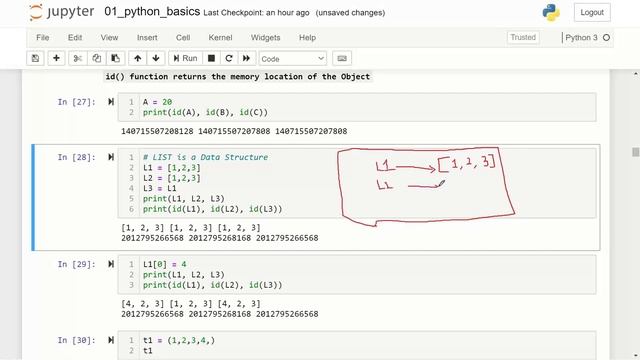
Task: Run cell In [30] with its run icon
Action: click(111, 340)
